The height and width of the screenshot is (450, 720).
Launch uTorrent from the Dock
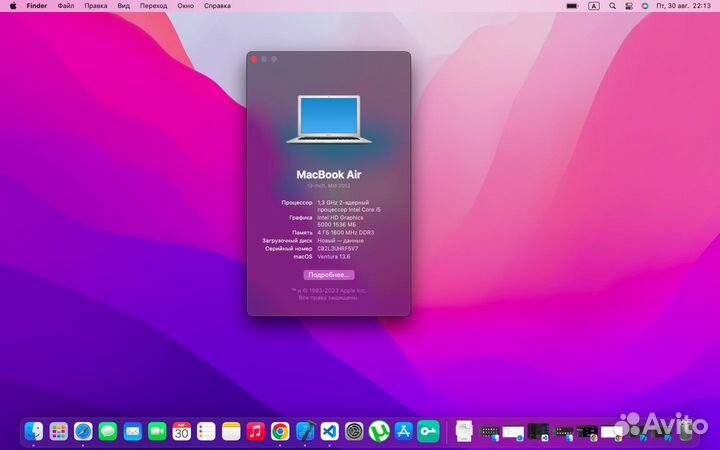click(x=379, y=432)
